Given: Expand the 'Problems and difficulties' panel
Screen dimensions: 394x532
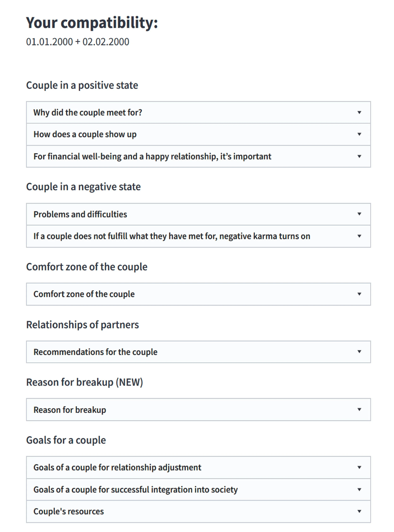Looking at the screenshot, I should [80, 214].
